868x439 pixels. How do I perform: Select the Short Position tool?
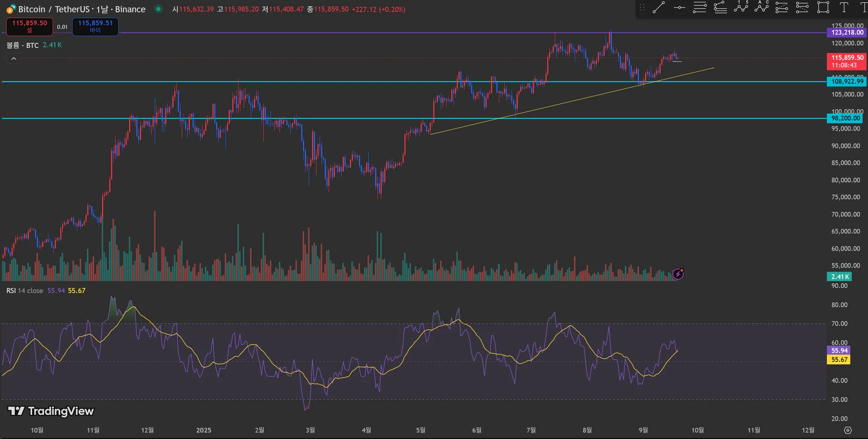coord(802,7)
